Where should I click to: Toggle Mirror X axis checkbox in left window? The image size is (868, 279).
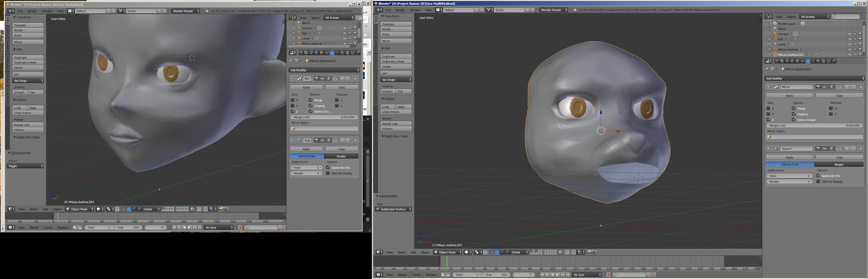(x=292, y=100)
